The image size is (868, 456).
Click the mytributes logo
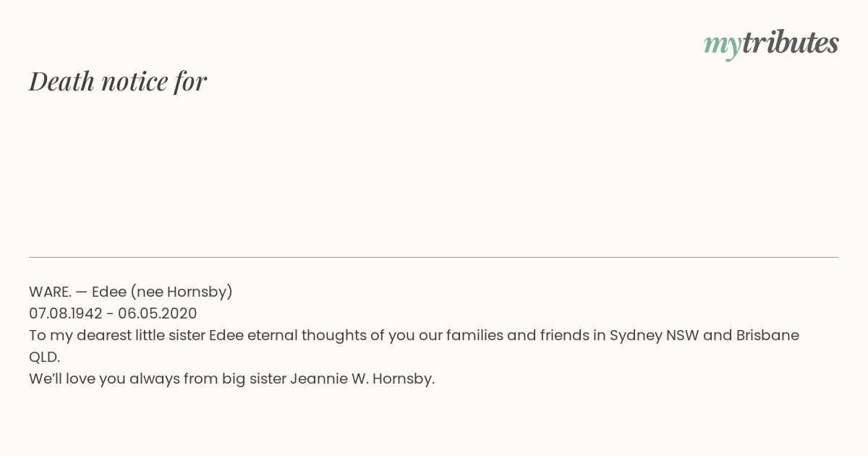[771, 43]
